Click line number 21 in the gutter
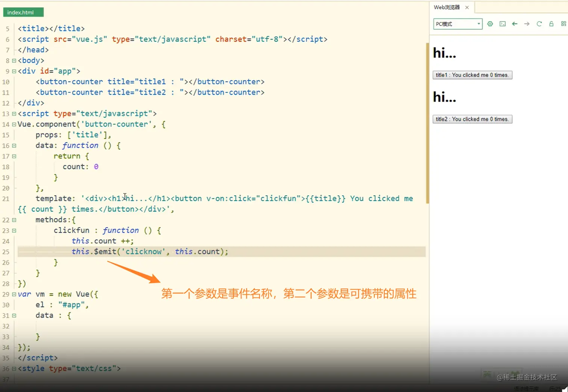The width and height of the screenshot is (568, 392). (6, 199)
